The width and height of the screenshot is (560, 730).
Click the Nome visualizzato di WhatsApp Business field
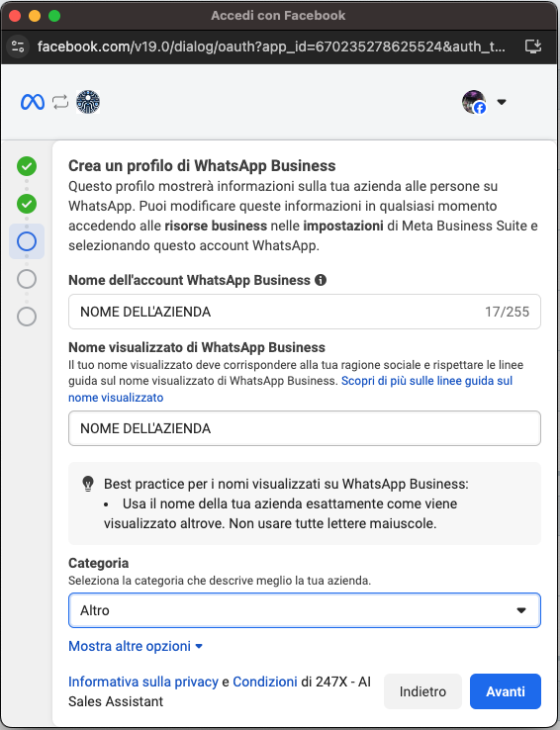[305, 428]
